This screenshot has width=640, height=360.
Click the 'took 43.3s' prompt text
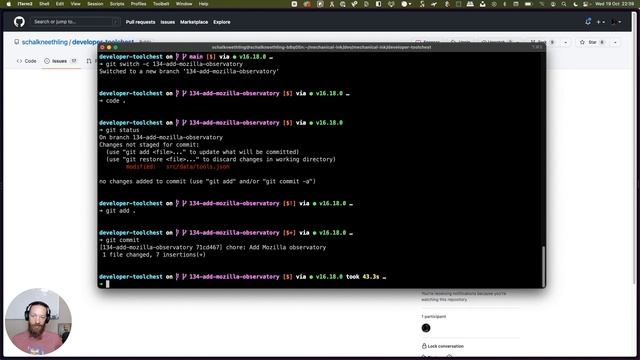pos(363,277)
